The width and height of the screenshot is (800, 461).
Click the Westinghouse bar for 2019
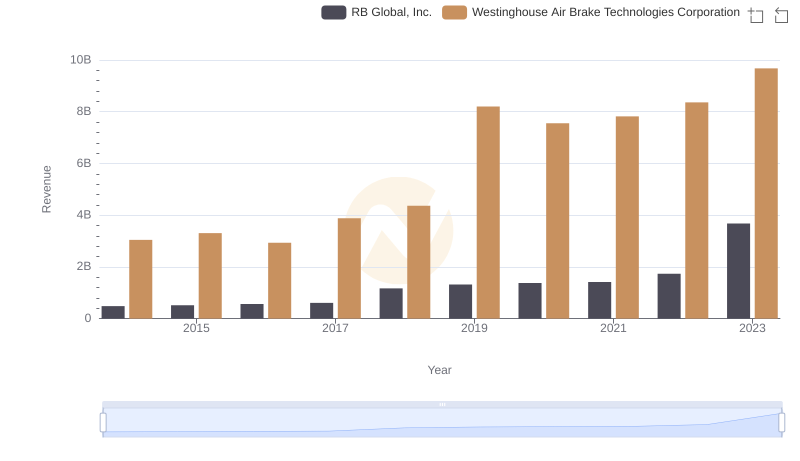click(488, 212)
